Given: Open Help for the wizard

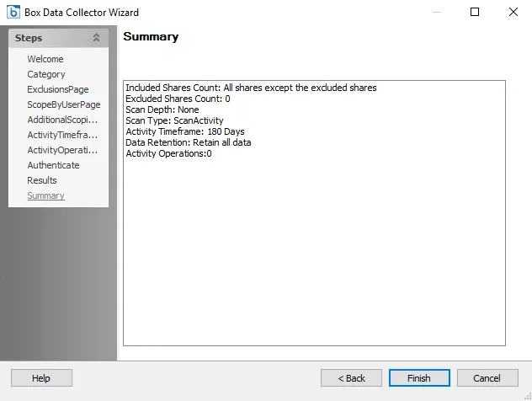Looking at the screenshot, I should click(41, 378).
